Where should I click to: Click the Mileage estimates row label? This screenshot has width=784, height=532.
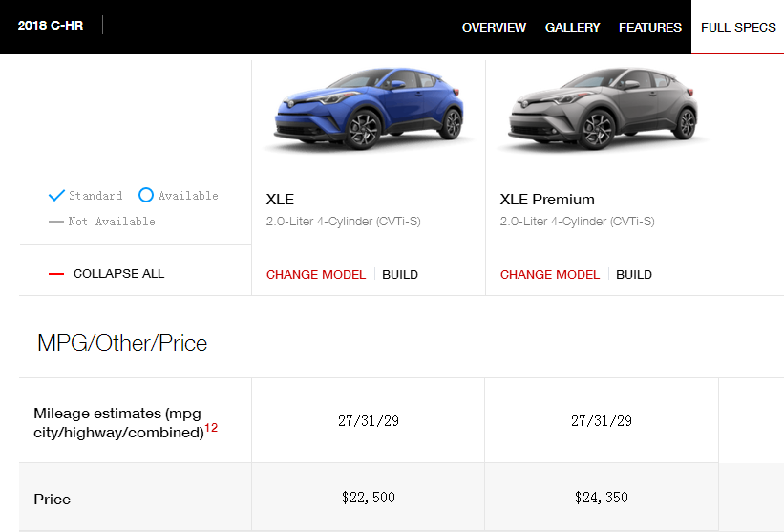pyautogui.click(x=119, y=423)
